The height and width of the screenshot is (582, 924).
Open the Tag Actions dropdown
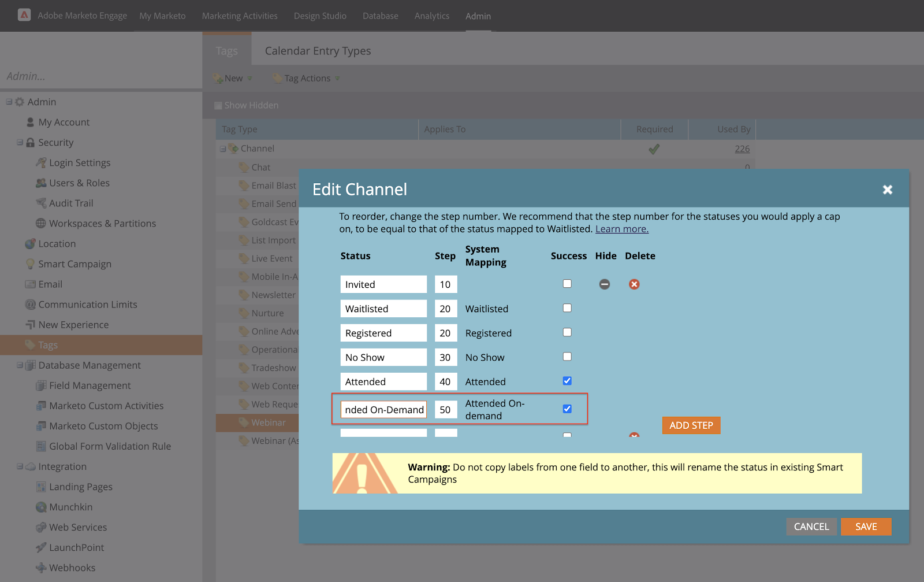tap(306, 78)
